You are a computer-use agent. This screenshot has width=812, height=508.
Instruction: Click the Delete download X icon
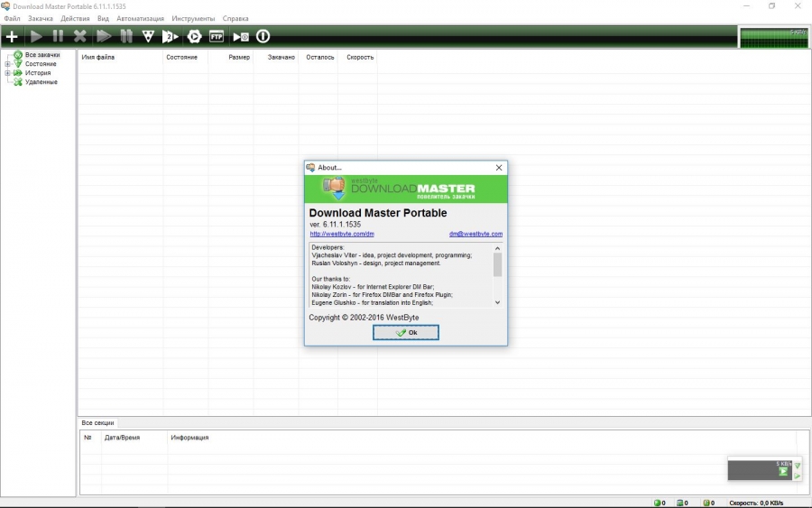coord(79,37)
